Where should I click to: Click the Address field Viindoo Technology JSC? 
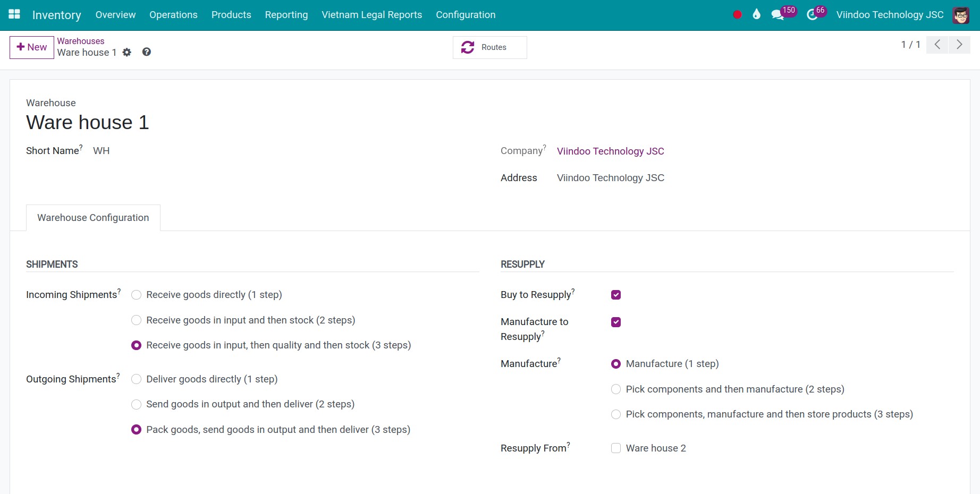click(611, 178)
